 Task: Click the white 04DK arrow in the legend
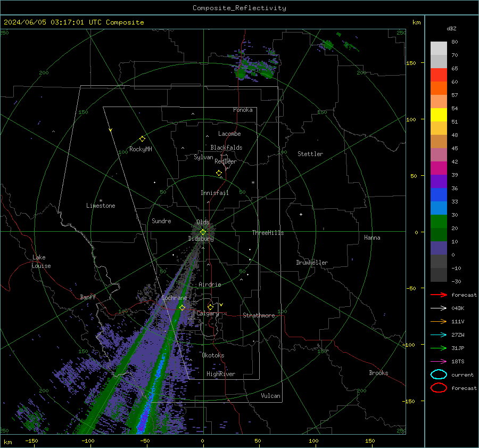tap(439, 308)
